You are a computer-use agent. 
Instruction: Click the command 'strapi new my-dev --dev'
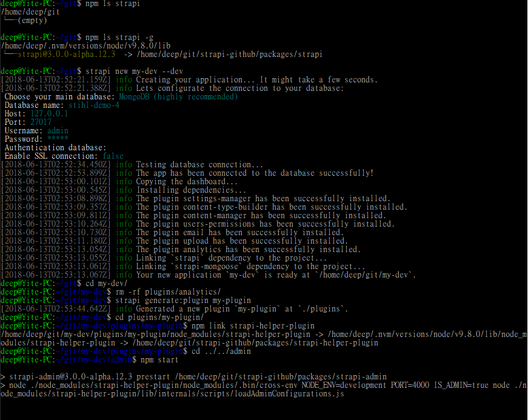(x=133, y=71)
